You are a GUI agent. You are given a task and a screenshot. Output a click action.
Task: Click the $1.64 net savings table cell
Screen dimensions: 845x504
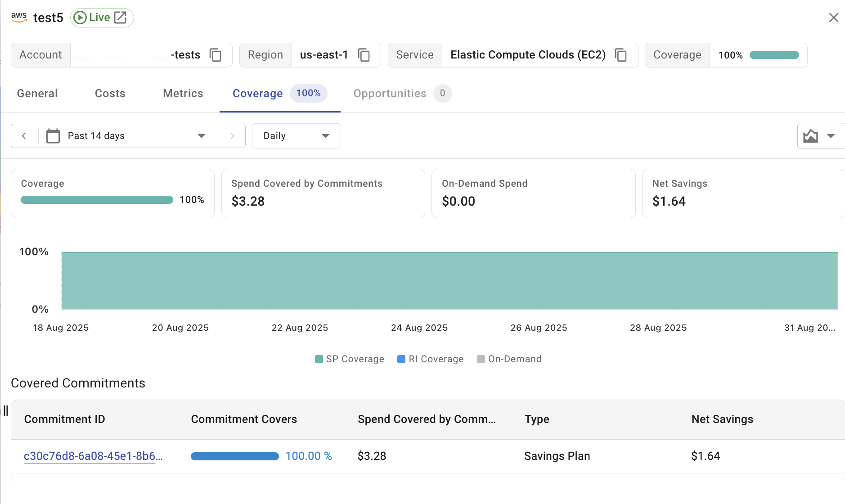click(706, 456)
